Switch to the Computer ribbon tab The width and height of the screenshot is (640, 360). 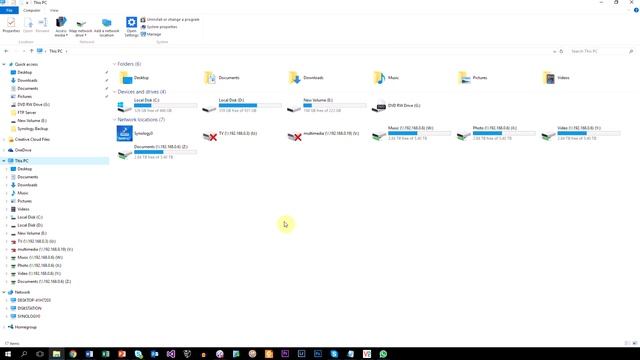[x=31, y=10]
